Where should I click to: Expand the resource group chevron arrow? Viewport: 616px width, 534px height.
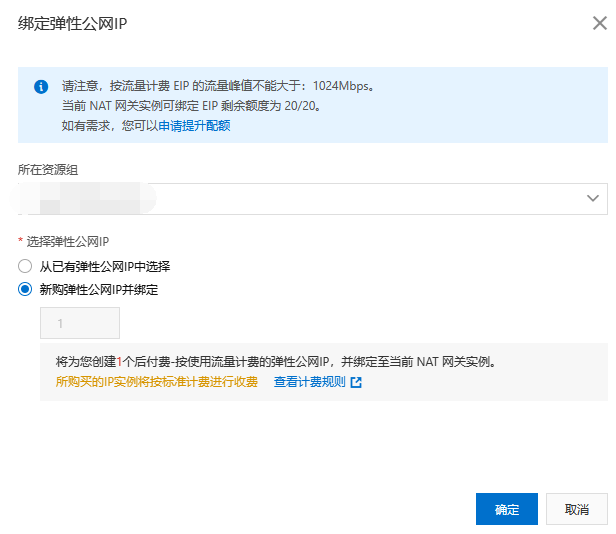pos(592,198)
